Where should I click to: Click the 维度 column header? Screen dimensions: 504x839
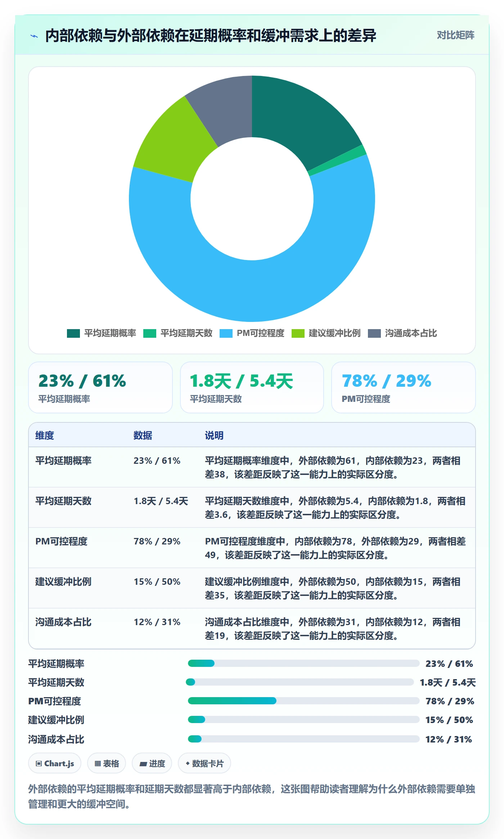click(45, 435)
